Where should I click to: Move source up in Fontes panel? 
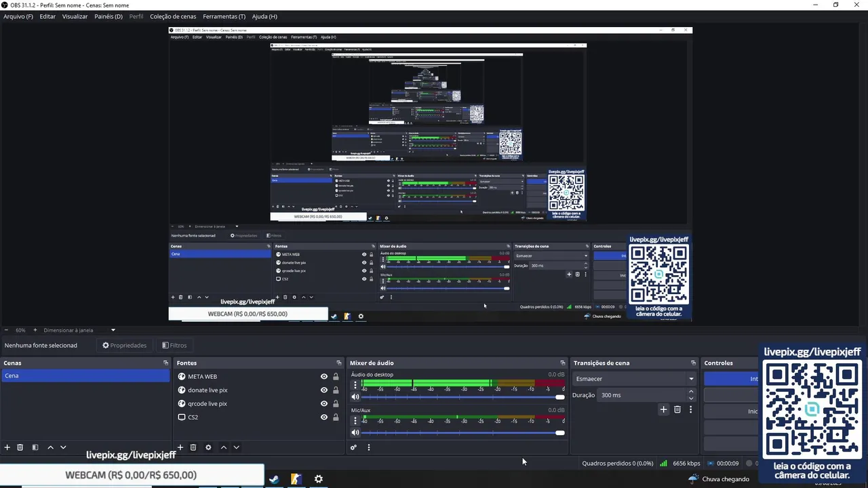pos(223,447)
